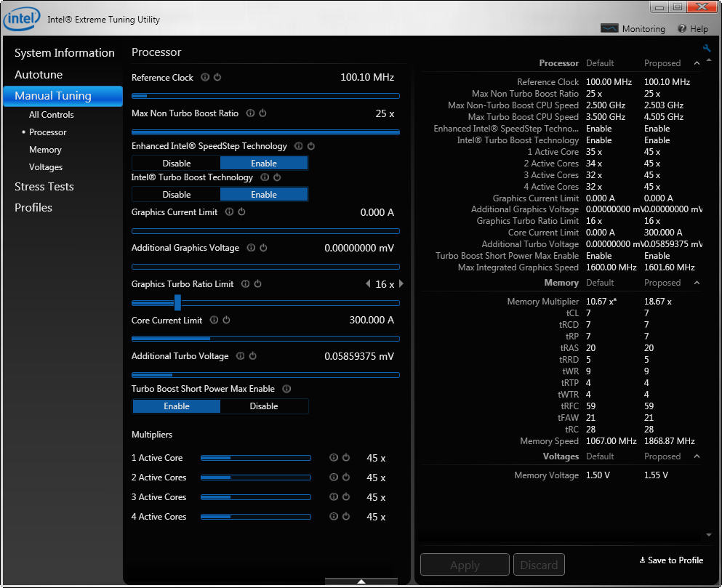Show info for Enhanced Intel SpeedStep Technology
Viewport: 722px width, 588px height.
click(298, 146)
